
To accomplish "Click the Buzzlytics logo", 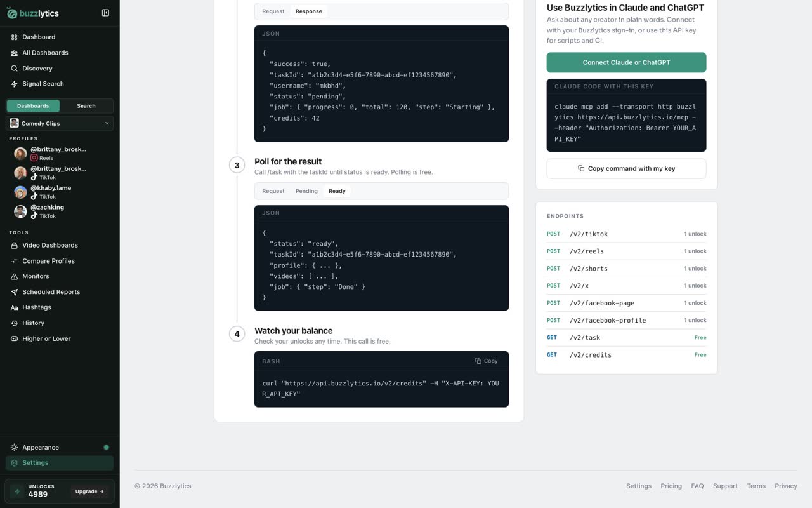I will pos(32,13).
